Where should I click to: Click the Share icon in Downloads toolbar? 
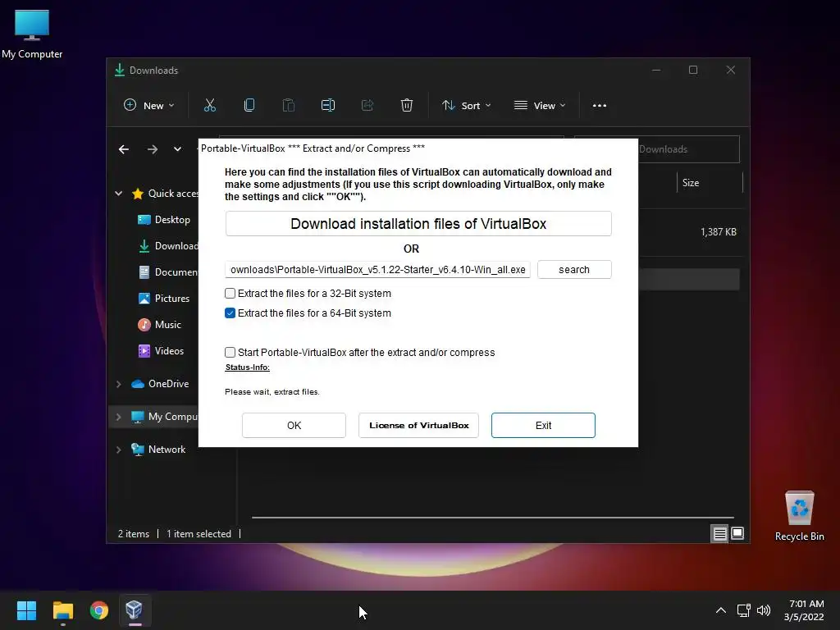tap(367, 106)
